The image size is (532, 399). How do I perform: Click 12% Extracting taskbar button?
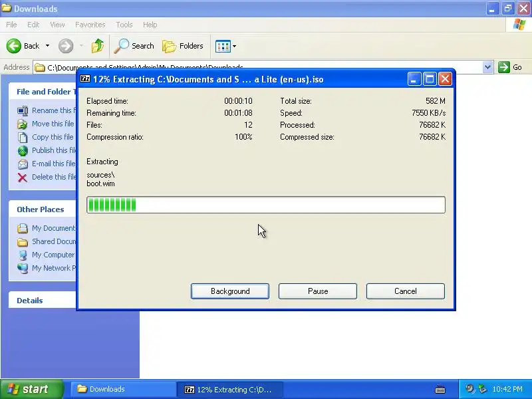coord(229,390)
